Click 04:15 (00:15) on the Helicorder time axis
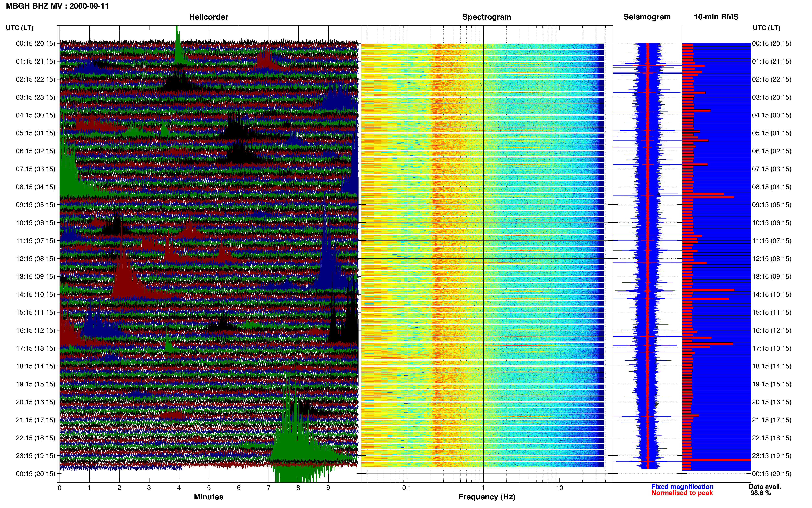Viewport: 812px width, 508px height. pyautogui.click(x=36, y=115)
